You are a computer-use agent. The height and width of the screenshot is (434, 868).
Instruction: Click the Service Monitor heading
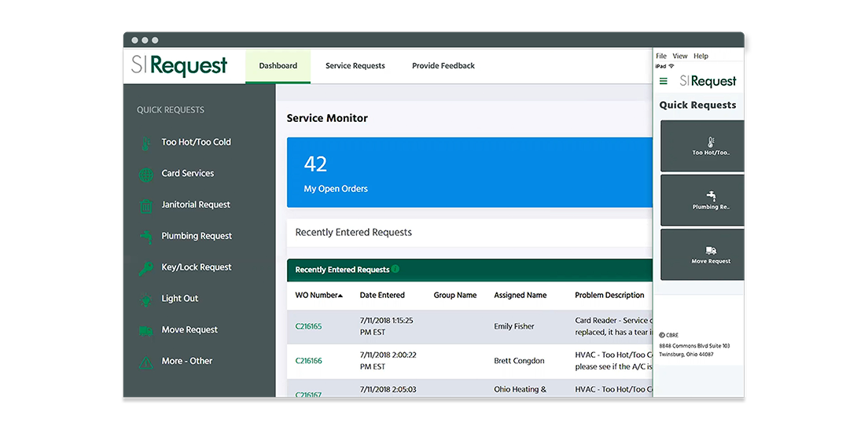coord(327,119)
